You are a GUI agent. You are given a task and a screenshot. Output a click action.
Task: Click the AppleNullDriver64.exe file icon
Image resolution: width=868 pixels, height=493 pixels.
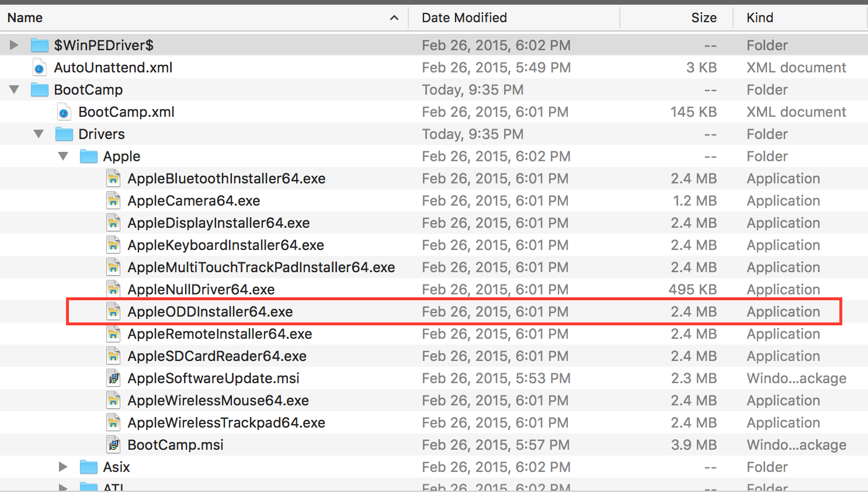click(x=113, y=289)
